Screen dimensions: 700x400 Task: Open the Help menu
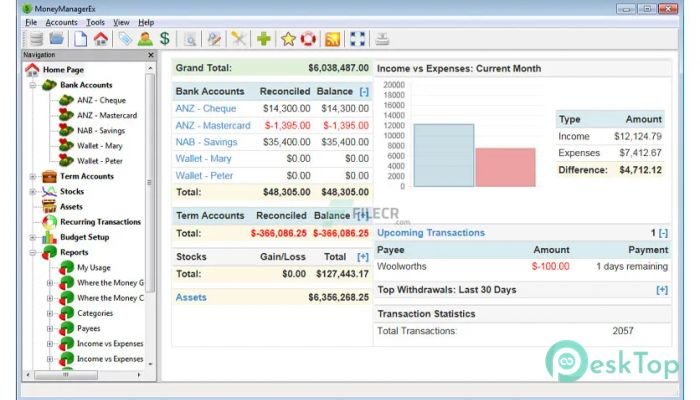coord(146,22)
